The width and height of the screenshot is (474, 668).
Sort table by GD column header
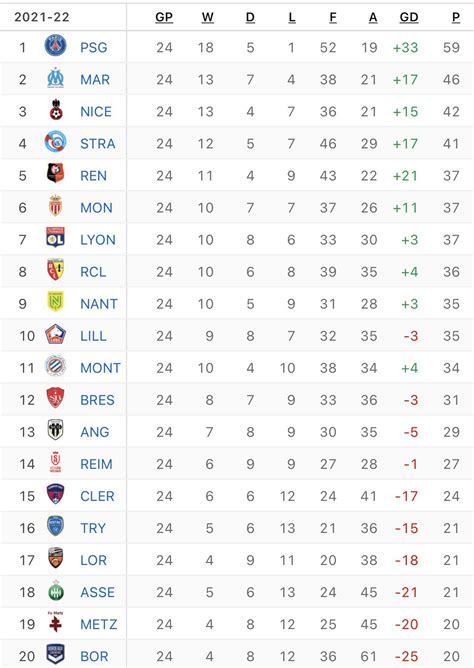point(409,17)
